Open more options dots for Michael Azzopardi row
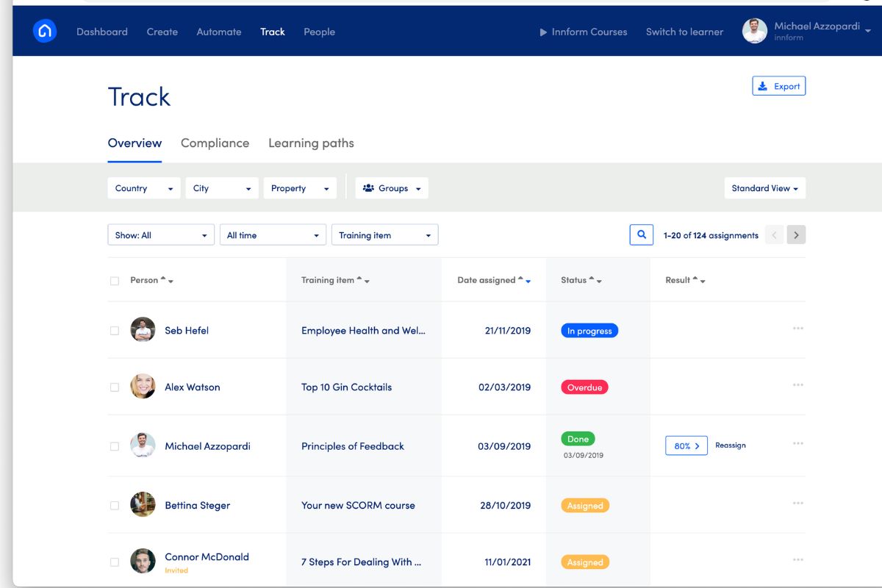The width and height of the screenshot is (882, 588). [x=798, y=444]
